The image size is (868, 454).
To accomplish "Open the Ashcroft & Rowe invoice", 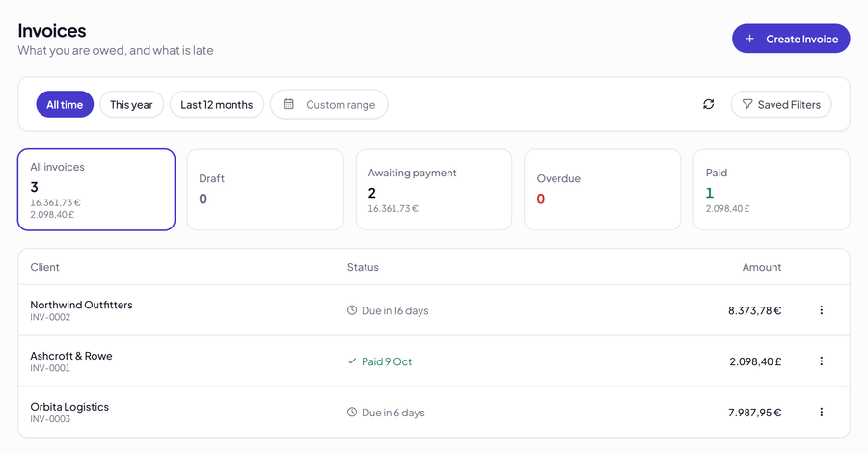I will click(434, 361).
